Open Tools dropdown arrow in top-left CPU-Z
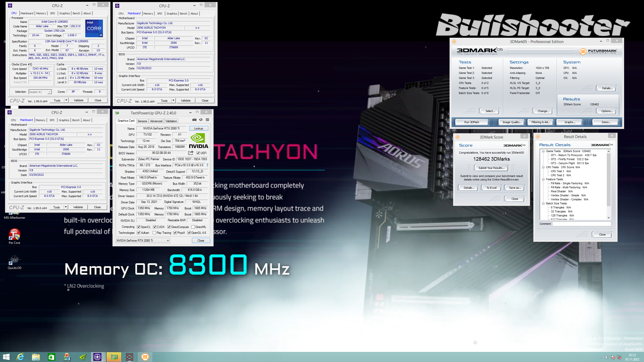This screenshot has height=362, width=644. click(x=66, y=100)
